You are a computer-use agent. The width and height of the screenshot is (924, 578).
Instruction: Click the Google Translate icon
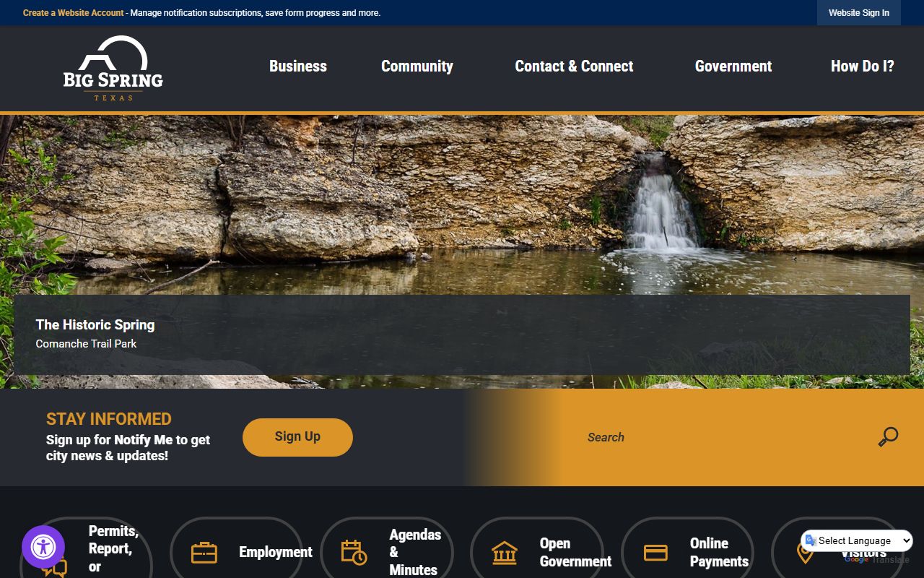811,540
